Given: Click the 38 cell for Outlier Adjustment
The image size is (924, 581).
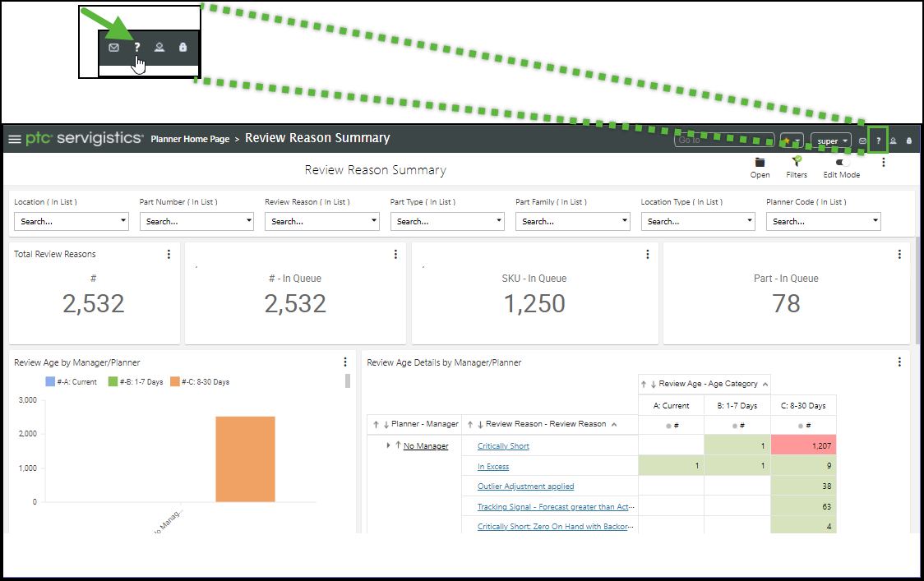Looking at the screenshot, I should click(x=803, y=486).
